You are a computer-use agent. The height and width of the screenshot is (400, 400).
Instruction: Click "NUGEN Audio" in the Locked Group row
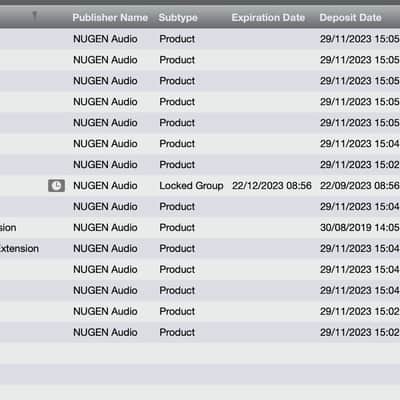tap(105, 186)
